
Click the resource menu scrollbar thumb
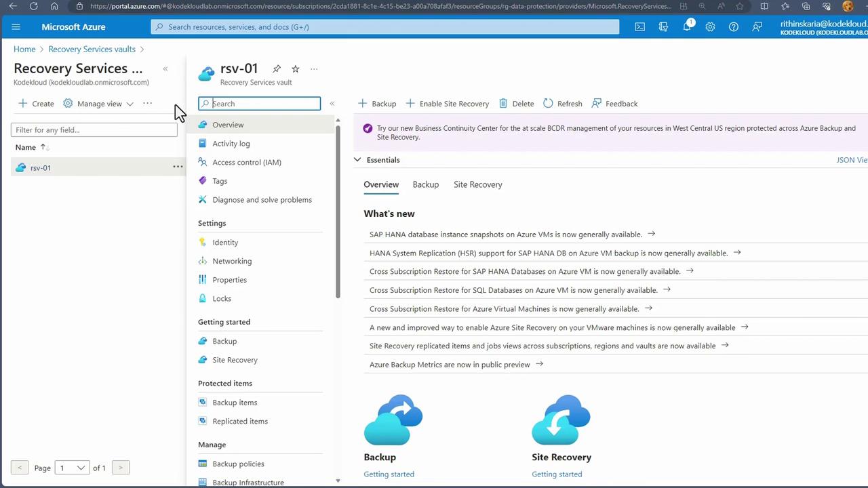coord(338,210)
